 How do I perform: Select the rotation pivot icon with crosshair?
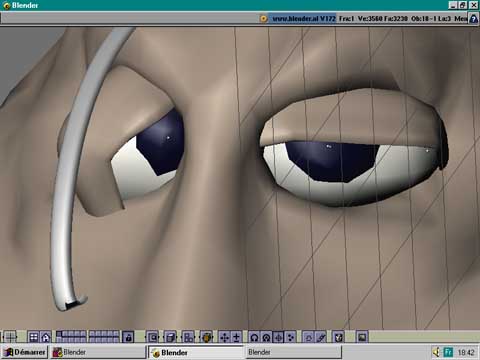tap(278, 337)
